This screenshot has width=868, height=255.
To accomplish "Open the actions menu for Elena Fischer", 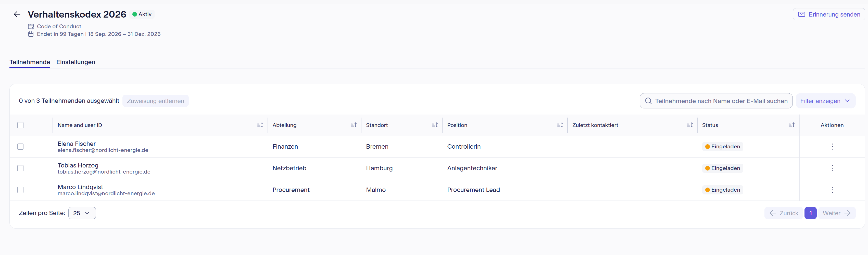I will [832, 146].
